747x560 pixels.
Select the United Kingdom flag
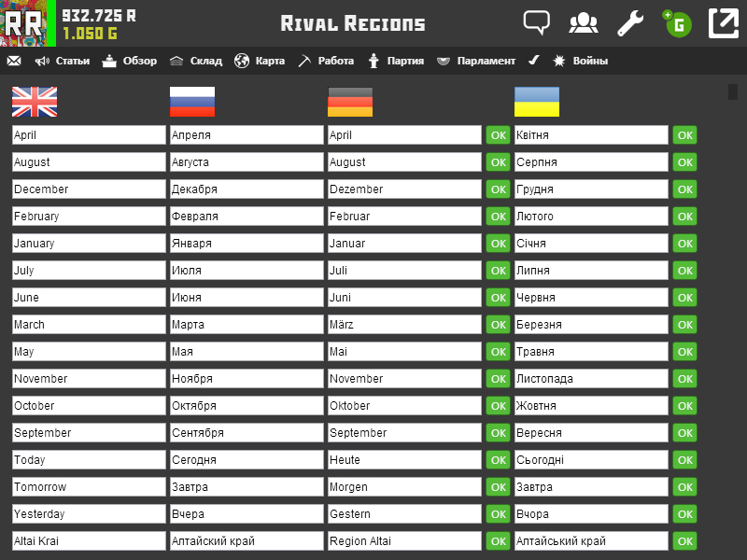click(x=35, y=102)
